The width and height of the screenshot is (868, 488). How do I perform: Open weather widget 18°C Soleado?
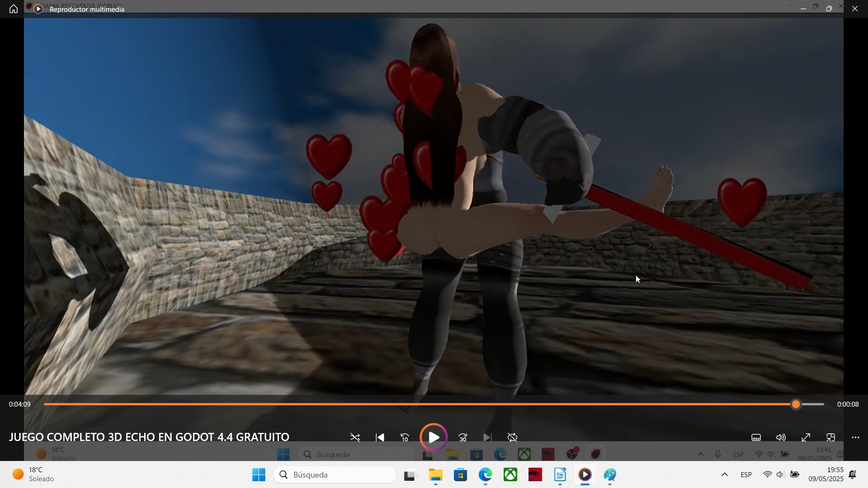tap(33, 475)
